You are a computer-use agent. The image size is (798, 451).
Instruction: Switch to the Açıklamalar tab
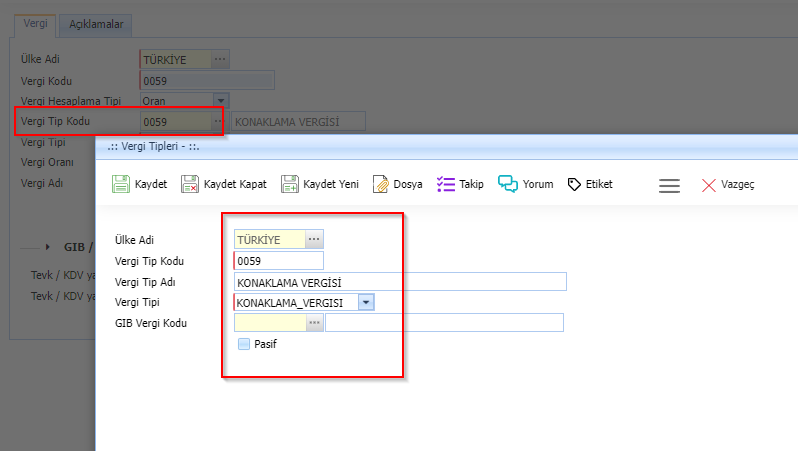click(x=96, y=24)
